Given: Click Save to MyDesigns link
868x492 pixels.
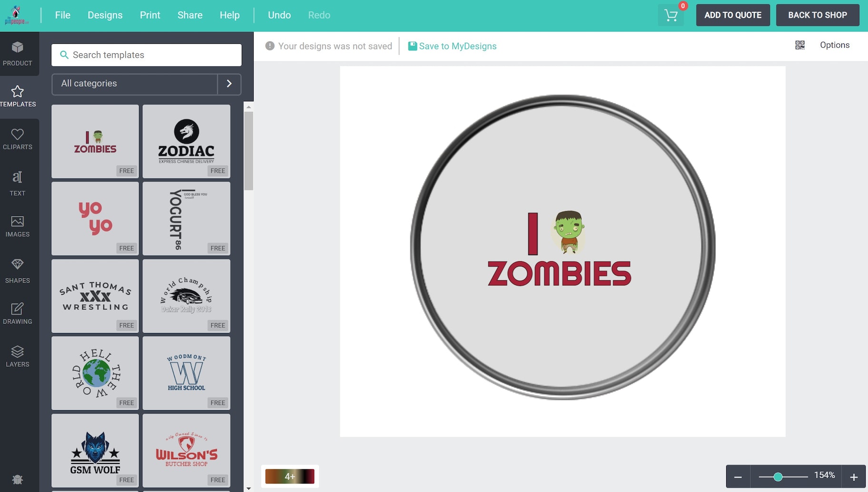Looking at the screenshot, I should [452, 46].
